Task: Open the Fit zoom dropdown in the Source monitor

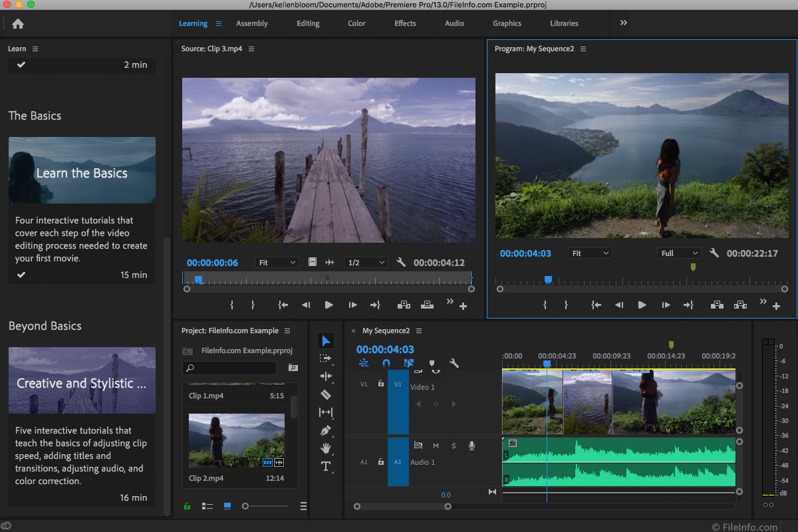Action: tap(277, 262)
